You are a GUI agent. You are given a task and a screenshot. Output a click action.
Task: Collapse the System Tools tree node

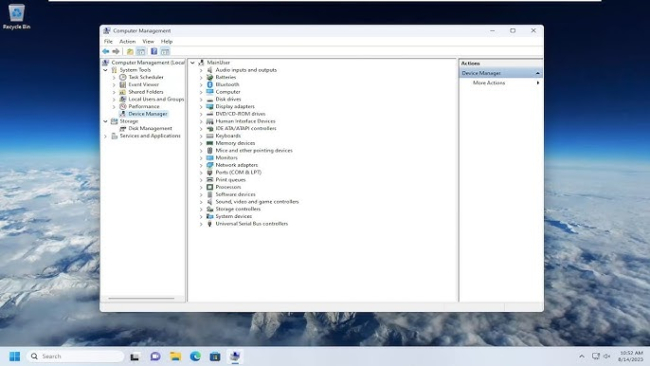[105, 70]
